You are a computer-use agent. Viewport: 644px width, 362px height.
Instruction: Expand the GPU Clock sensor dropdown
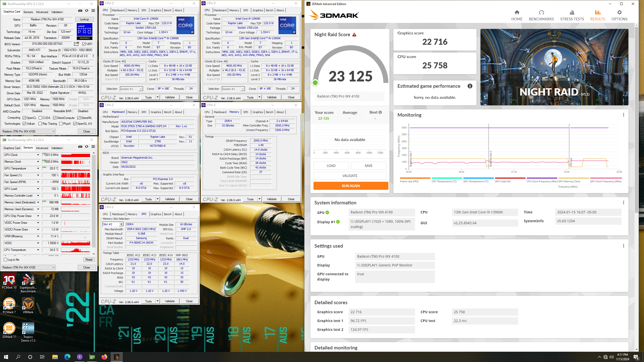(x=38, y=155)
